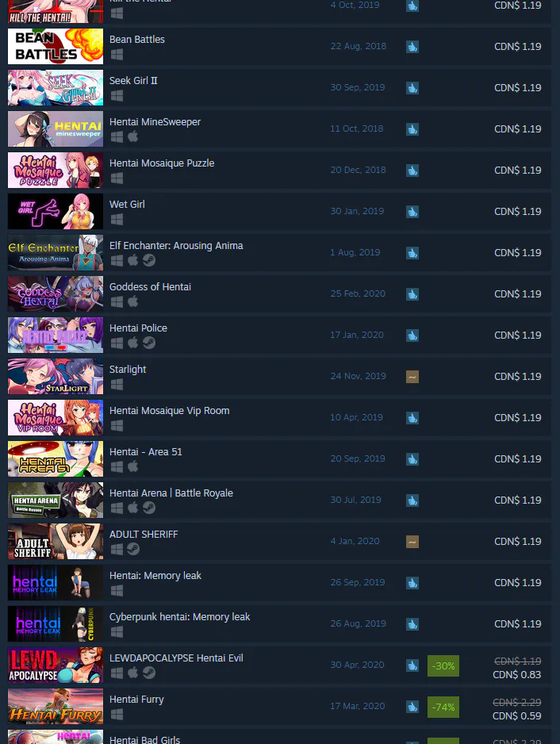
Task: Click the positive review thumbs-up for Bean Battles
Action: (412, 47)
